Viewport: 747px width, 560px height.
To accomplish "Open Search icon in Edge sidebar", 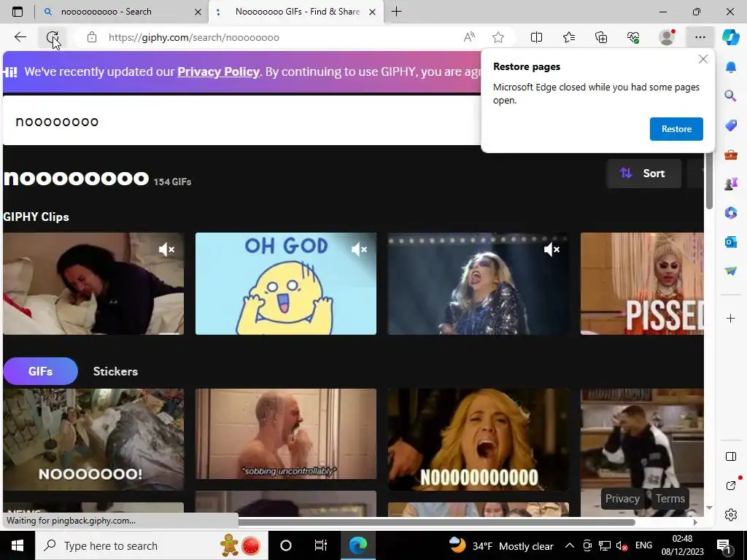I will click(x=731, y=96).
